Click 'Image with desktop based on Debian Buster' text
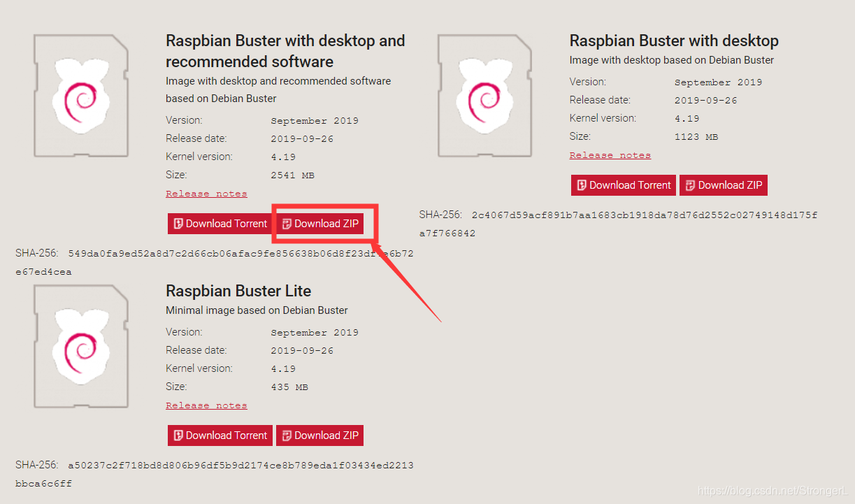This screenshot has height=504, width=855. click(x=672, y=60)
